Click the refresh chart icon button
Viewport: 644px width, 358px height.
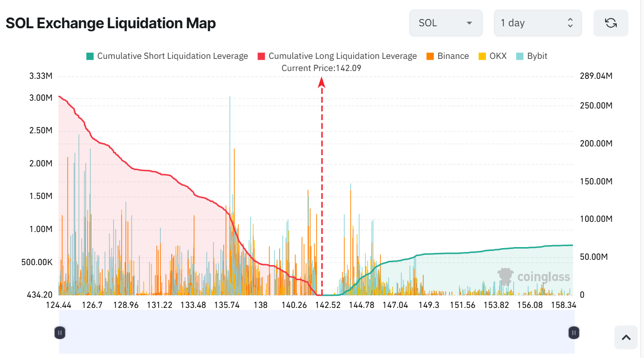click(611, 23)
